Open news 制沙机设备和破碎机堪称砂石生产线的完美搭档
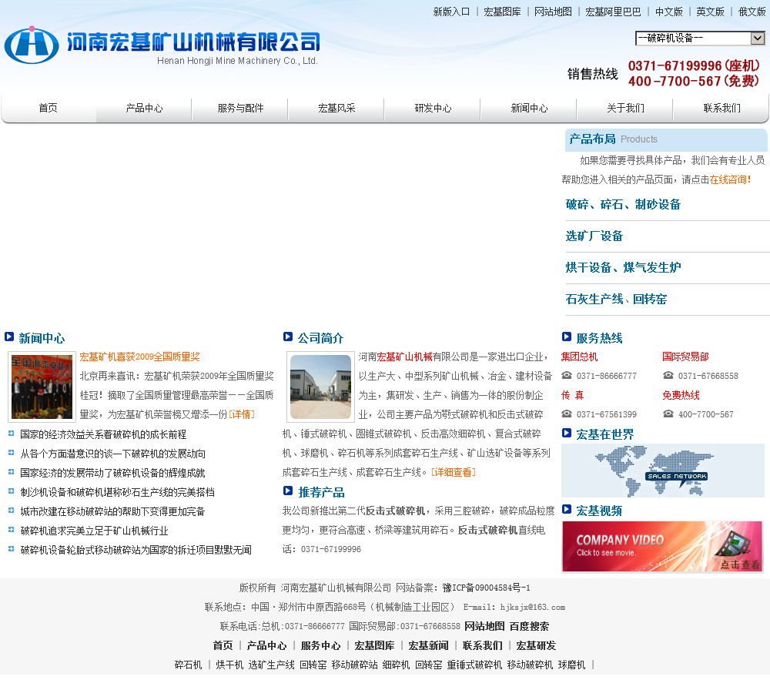The width and height of the screenshot is (770, 700). (117, 492)
